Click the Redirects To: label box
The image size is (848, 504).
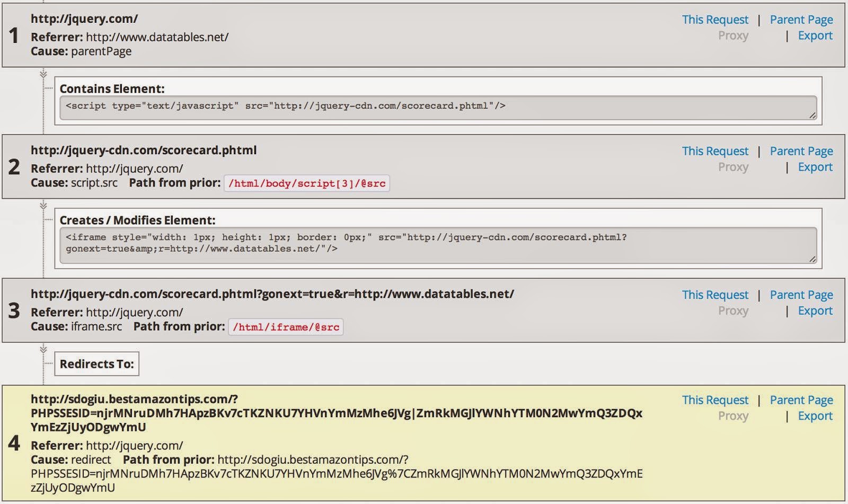pyautogui.click(x=96, y=364)
